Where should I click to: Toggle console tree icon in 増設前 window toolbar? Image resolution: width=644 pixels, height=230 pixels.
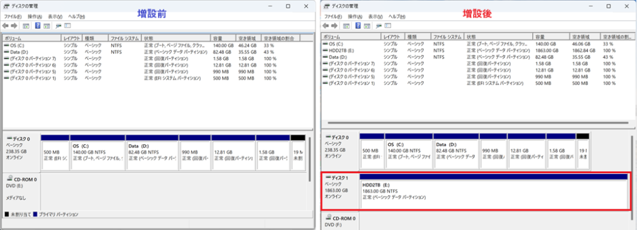coord(26,26)
